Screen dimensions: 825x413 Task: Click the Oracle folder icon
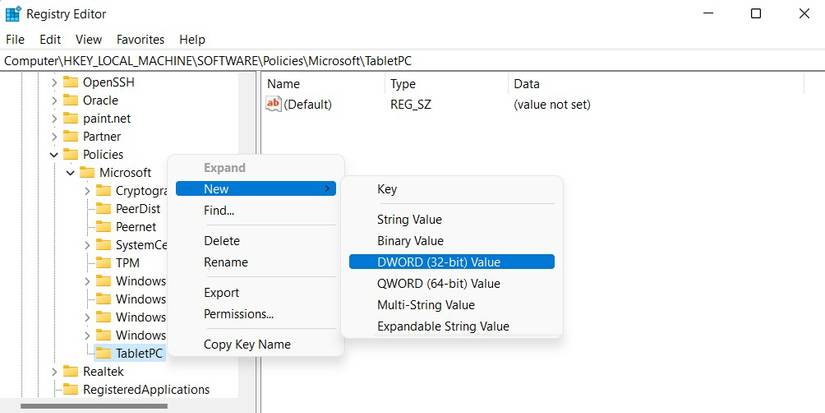(70, 100)
